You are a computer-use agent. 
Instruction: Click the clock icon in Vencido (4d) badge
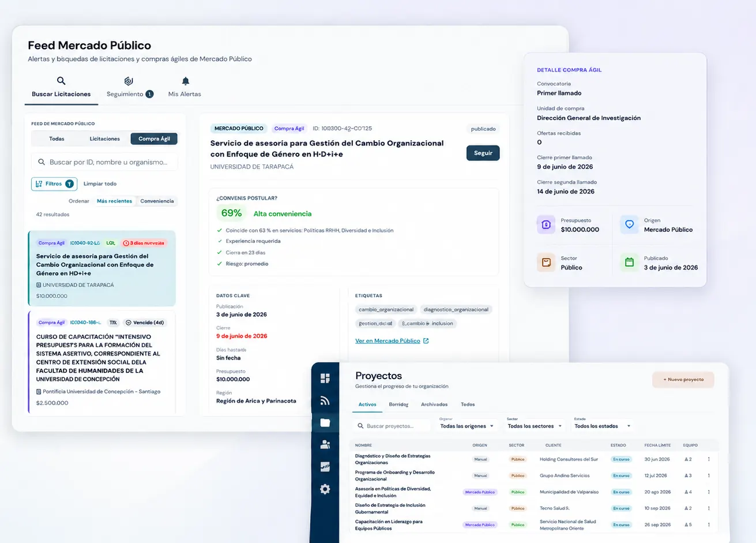[x=129, y=323]
